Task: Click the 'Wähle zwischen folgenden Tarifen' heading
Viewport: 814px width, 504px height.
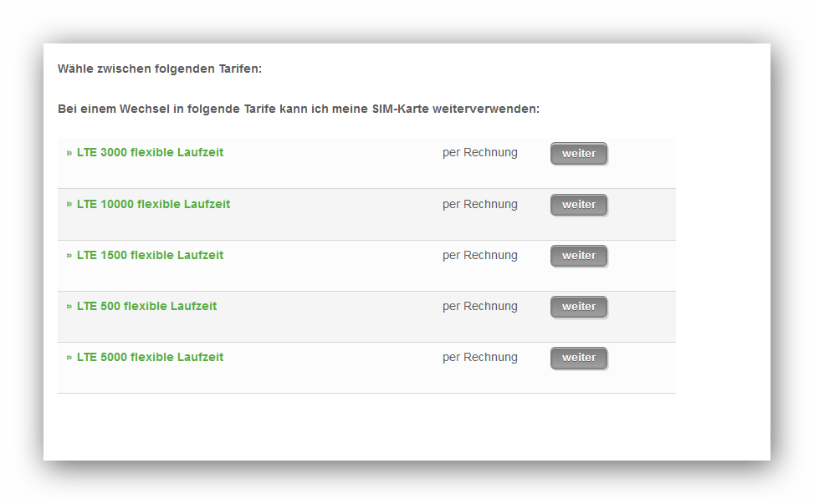Action: click(x=160, y=69)
